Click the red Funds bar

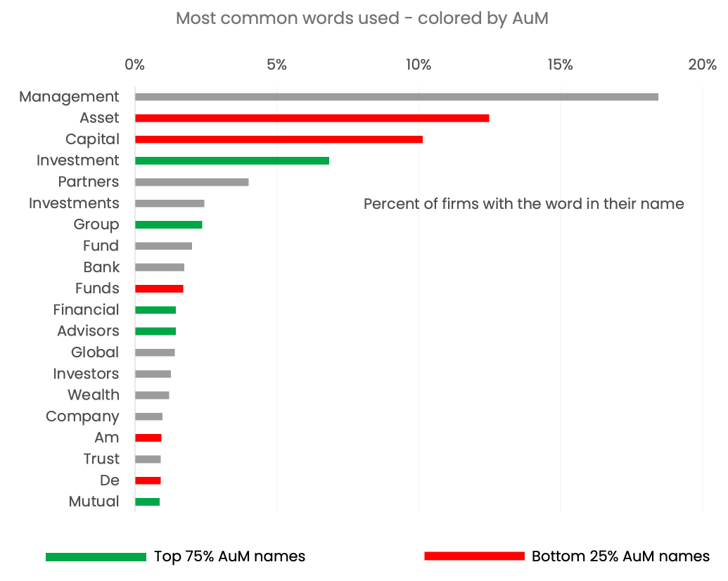click(x=159, y=288)
